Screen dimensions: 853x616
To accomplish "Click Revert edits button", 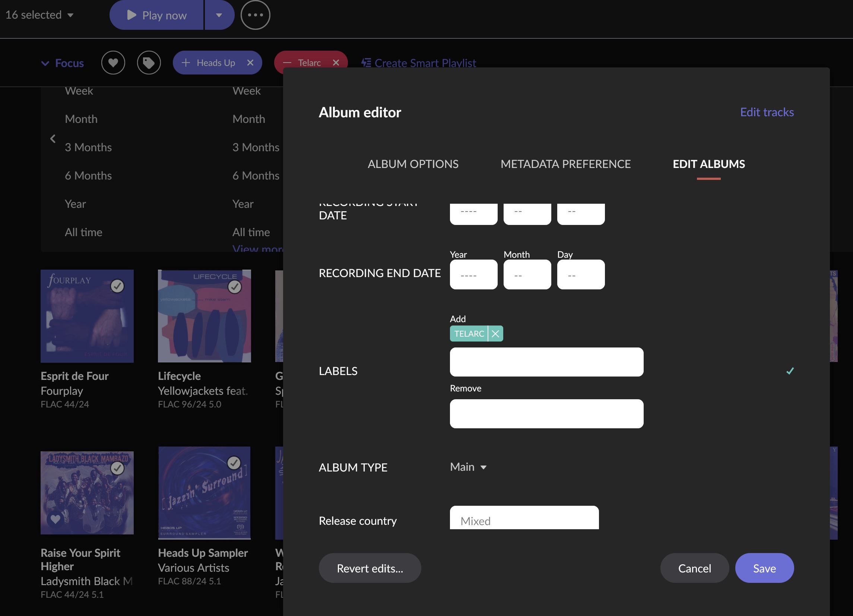I will (x=370, y=568).
